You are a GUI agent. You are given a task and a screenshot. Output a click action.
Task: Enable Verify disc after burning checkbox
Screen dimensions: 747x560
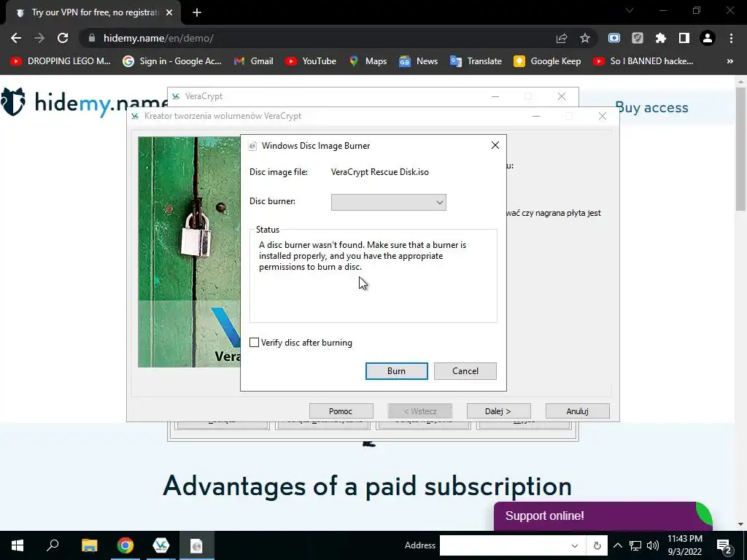tap(255, 343)
